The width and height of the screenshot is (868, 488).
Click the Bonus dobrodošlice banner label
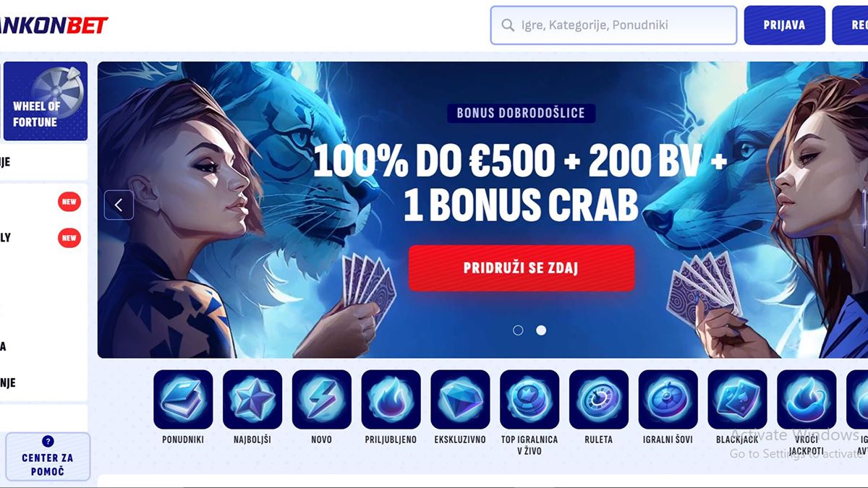tap(522, 113)
